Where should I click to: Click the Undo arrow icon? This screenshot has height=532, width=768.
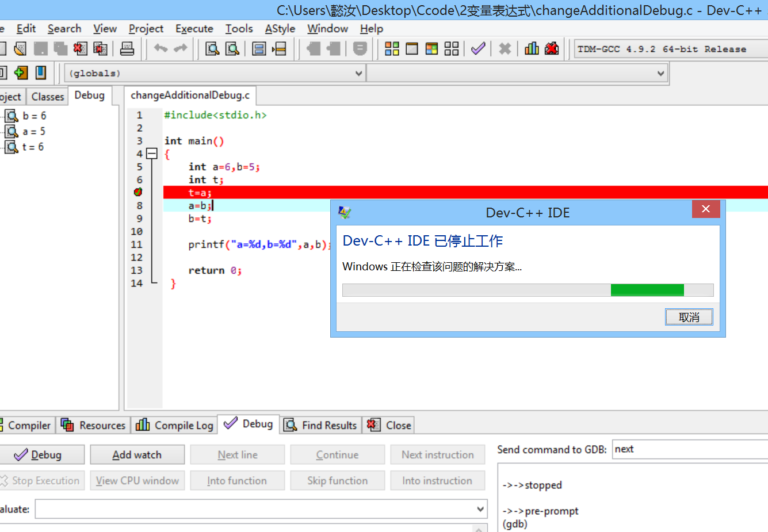click(x=161, y=49)
